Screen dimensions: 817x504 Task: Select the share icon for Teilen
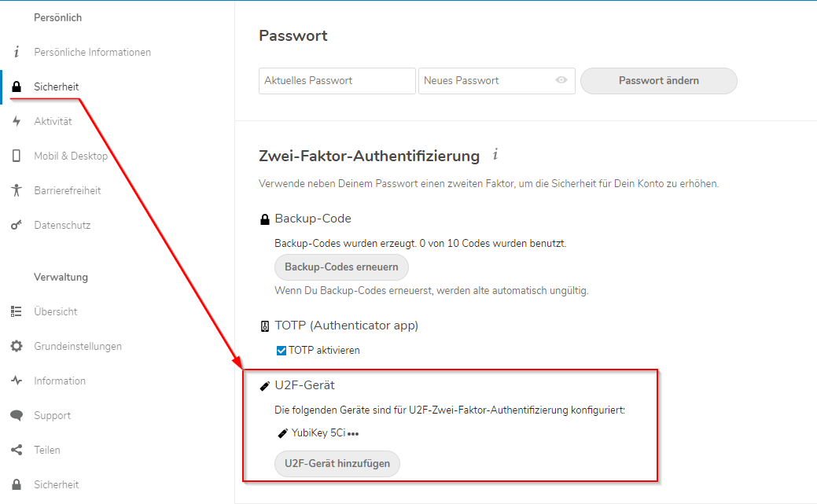(x=16, y=450)
